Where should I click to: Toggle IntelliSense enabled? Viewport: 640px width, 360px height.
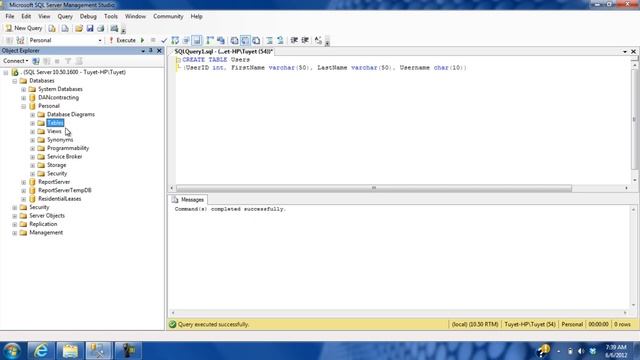click(197, 40)
